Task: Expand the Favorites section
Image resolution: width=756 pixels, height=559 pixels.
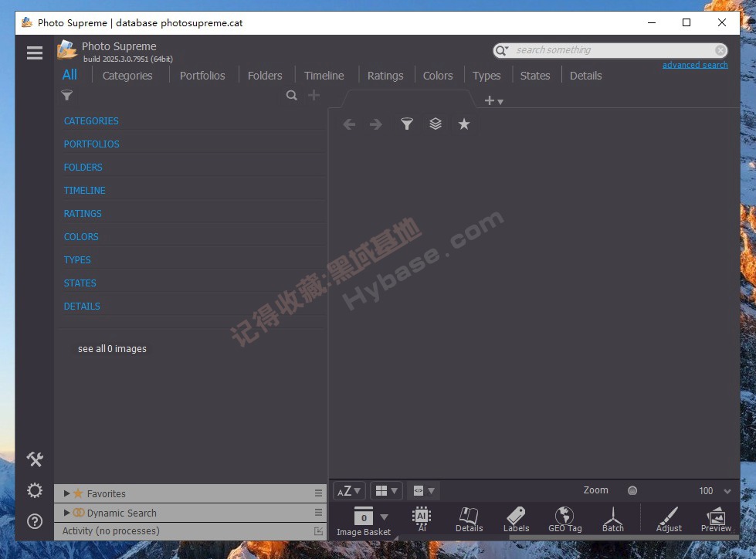Action: [67, 493]
